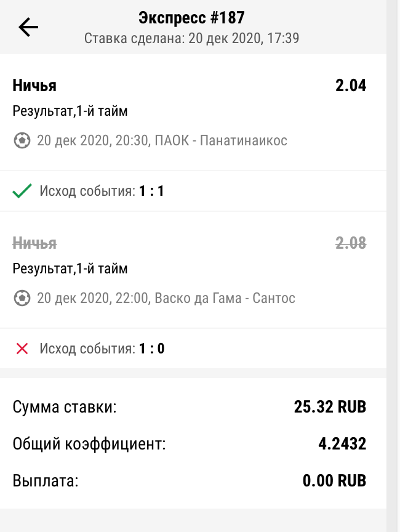Click the event outcome 1 : 0
This screenshot has width=400, height=532.
tap(151, 349)
